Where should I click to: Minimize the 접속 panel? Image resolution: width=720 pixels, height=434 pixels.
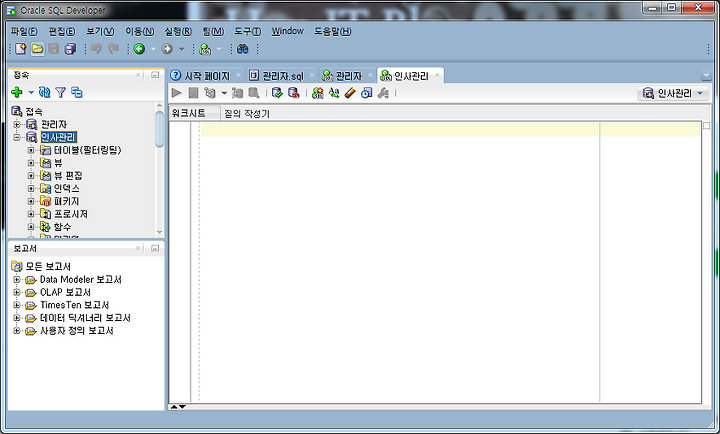(x=155, y=75)
